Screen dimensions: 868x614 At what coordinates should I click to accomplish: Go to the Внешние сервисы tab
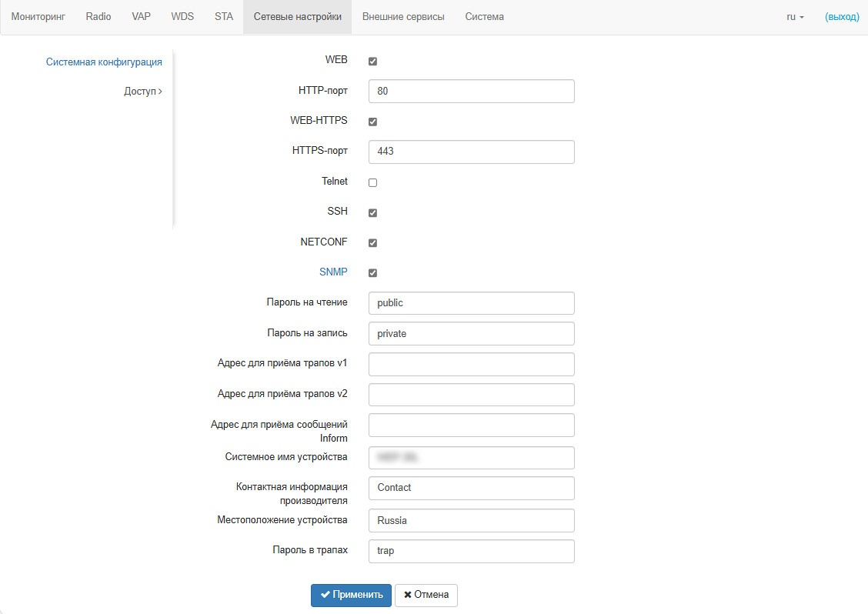403,17
